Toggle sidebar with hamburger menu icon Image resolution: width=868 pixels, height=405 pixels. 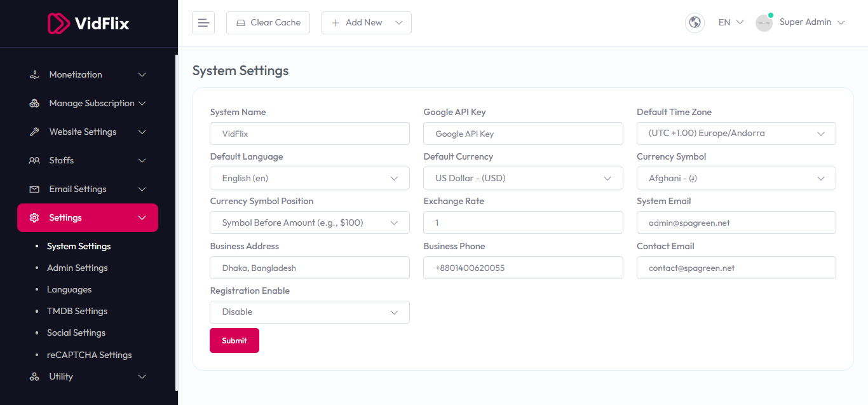pos(203,23)
